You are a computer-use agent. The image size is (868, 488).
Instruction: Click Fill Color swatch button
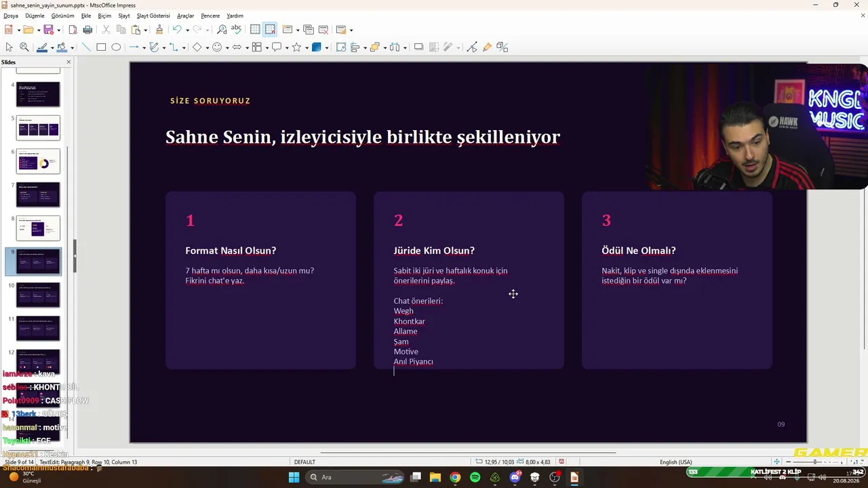point(62,47)
